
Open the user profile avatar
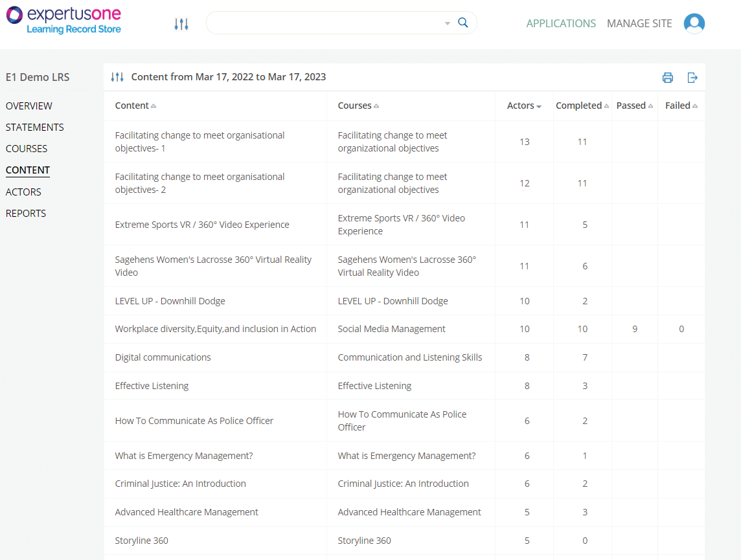click(694, 23)
